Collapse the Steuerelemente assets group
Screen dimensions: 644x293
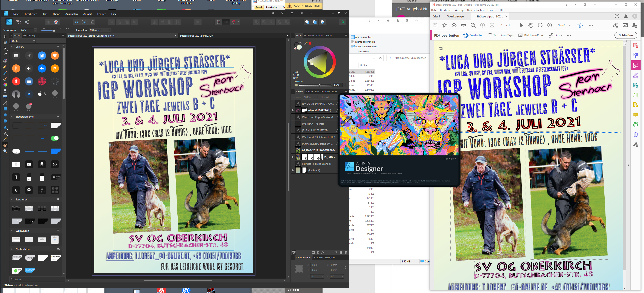(x=11, y=116)
